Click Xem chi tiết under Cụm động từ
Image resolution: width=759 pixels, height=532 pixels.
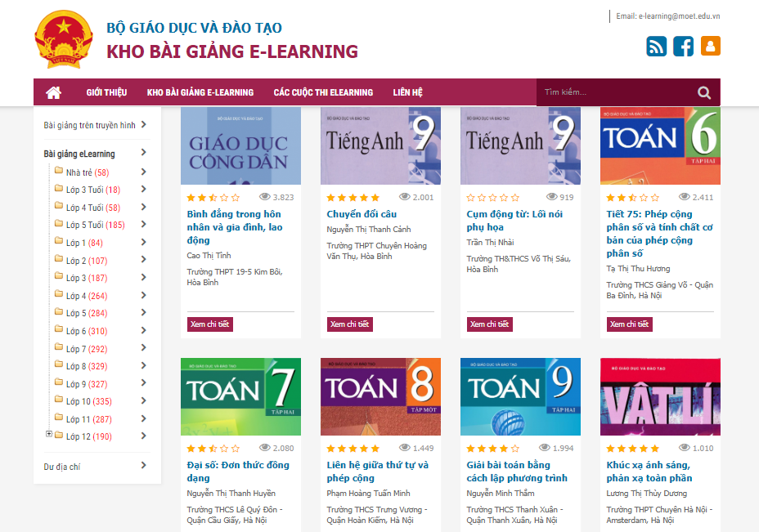(490, 324)
